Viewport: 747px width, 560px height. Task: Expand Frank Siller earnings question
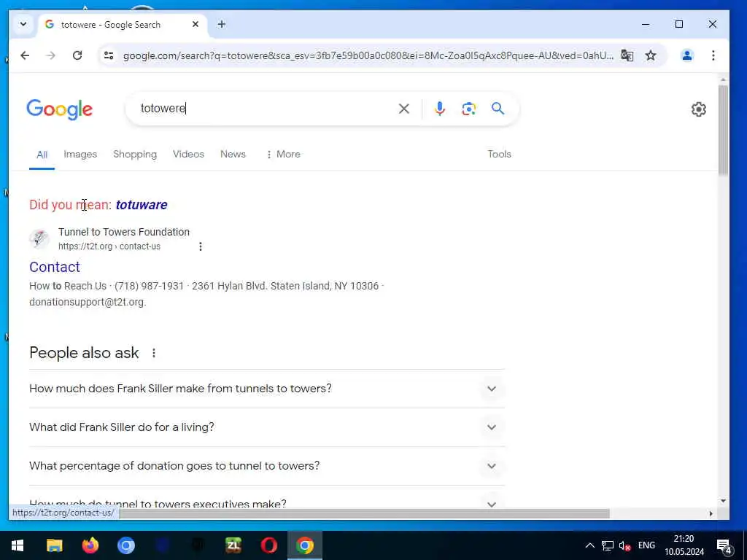point(267,389)
